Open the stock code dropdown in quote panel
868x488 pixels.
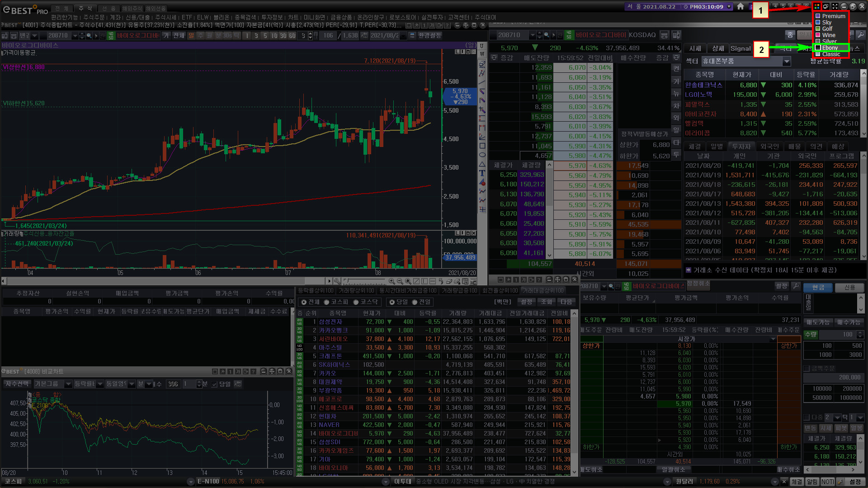pos(533,35)
